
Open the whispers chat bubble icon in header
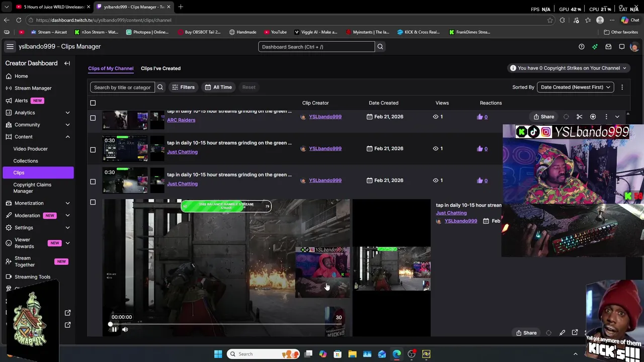coord(622,47)
